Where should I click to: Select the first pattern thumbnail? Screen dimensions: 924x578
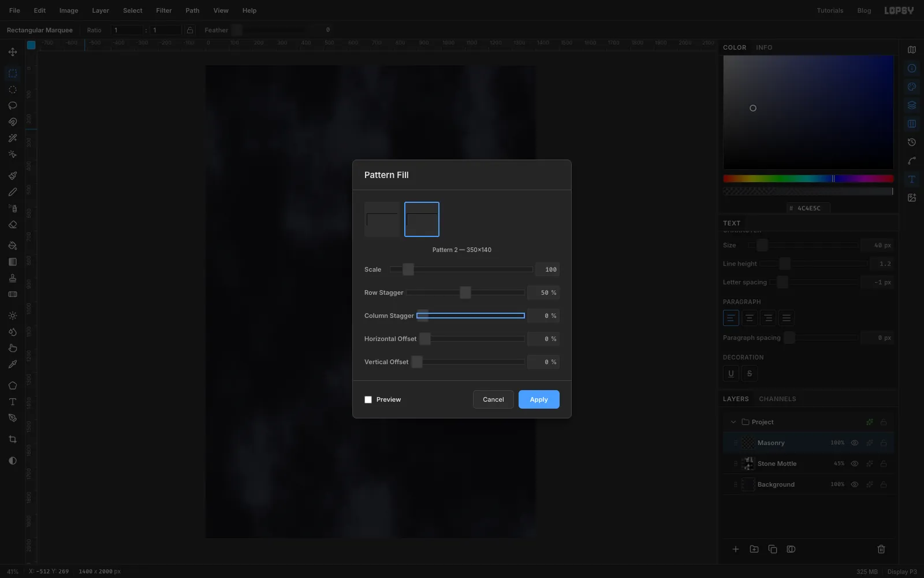tap(382, 219)
